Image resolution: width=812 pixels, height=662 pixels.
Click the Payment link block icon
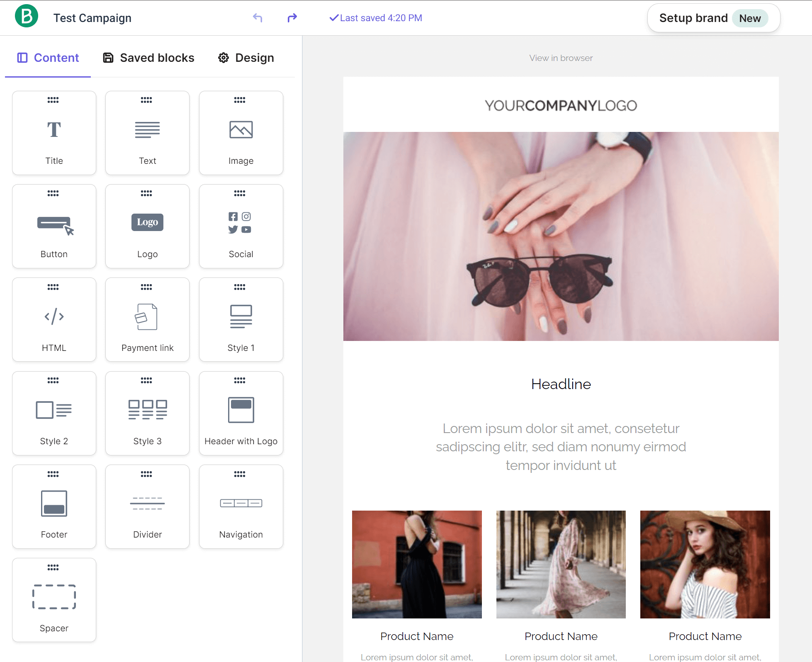[147, 316]
